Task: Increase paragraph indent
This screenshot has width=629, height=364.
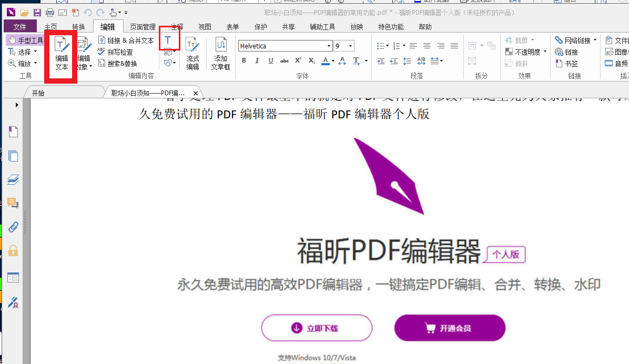Action: pos(381,61)
